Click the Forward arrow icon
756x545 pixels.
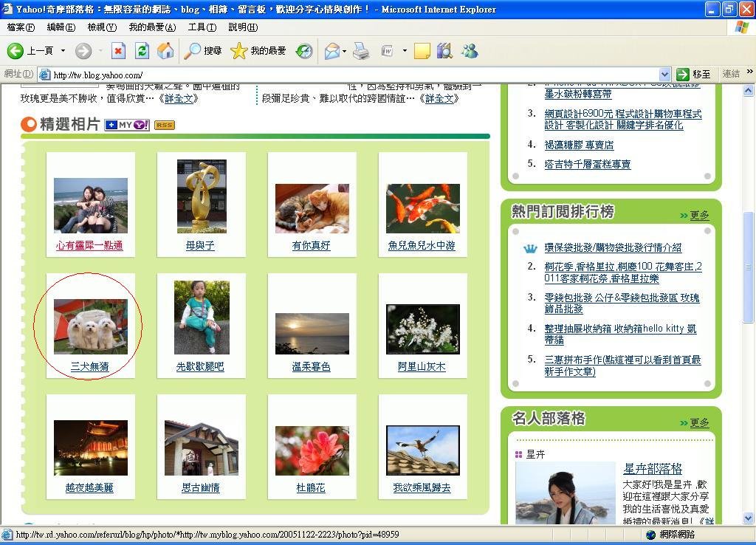click(x=83, y=51)
